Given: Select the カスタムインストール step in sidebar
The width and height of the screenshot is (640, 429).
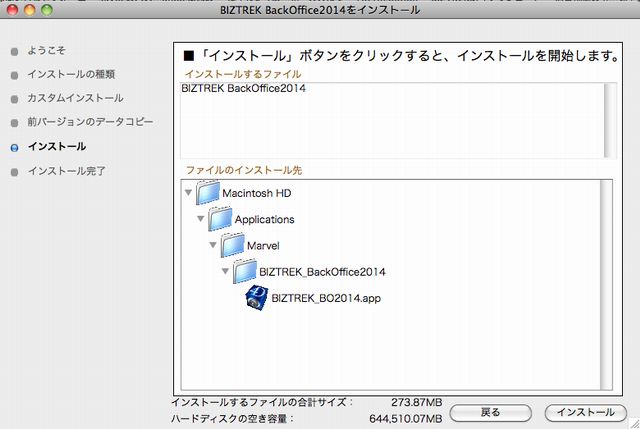Looking at the screenshot, I should (75, 98).
